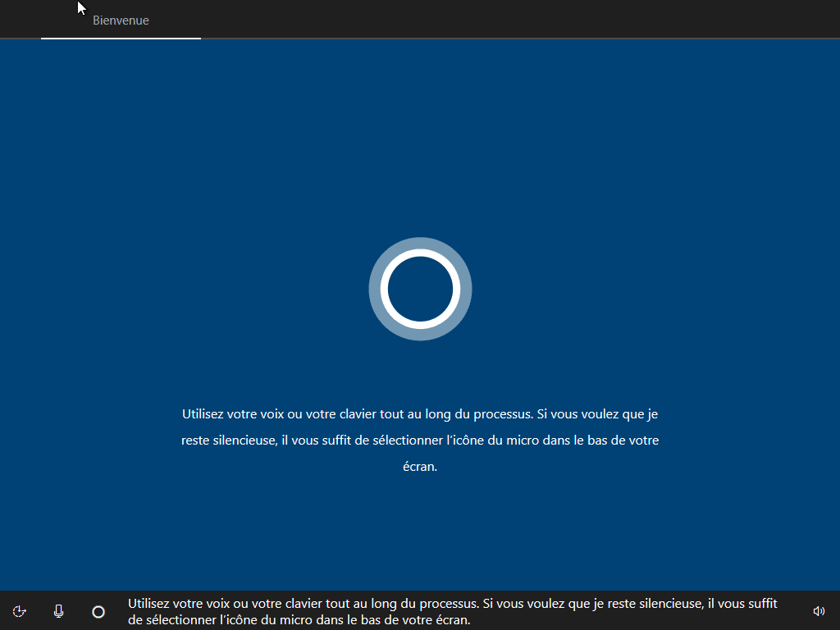The height and width of the screenshot is (630, 840).
Task: Open the volume speaker icon
Action: pos(818,611)
